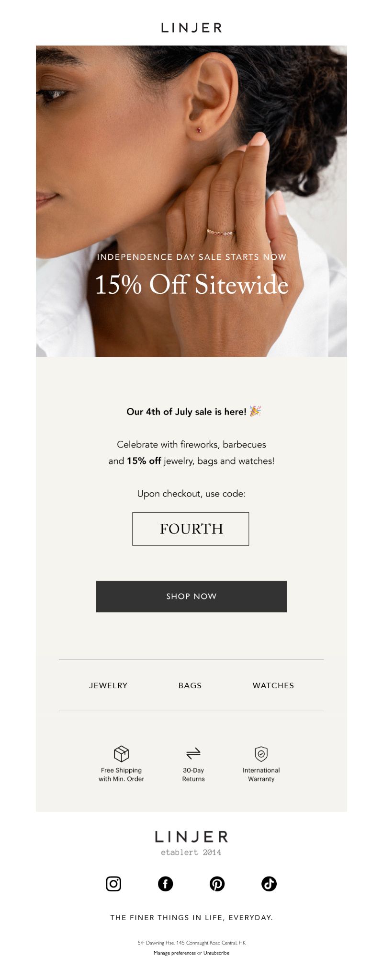Click the LINJER logo at top
Viewport: 383px width, 980px height.
[191, 28]
